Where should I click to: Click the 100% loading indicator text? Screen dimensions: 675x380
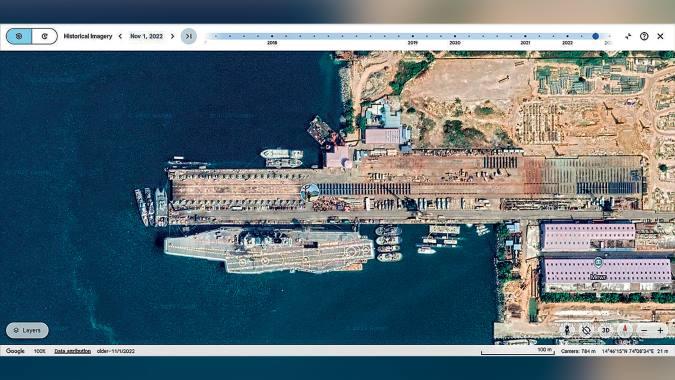coord(40,351)
